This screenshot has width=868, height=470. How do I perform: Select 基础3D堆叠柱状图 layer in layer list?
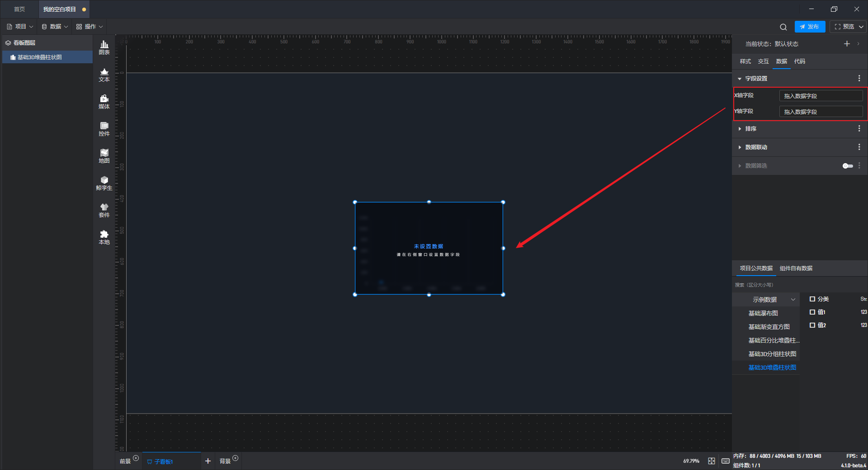(47, 57)
